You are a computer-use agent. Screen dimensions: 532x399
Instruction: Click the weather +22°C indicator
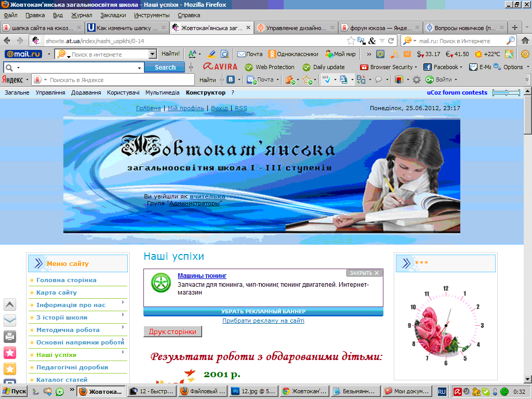[x=487, y=54]
